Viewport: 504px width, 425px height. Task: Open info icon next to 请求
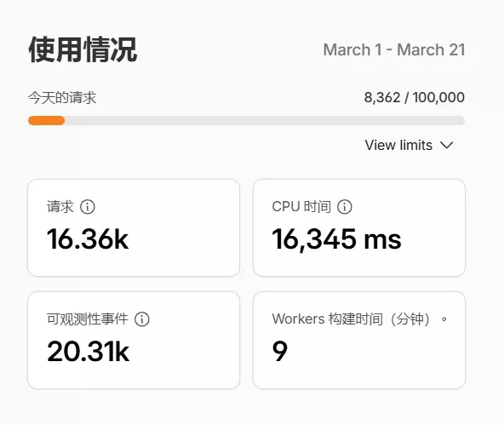pos(88,207)
